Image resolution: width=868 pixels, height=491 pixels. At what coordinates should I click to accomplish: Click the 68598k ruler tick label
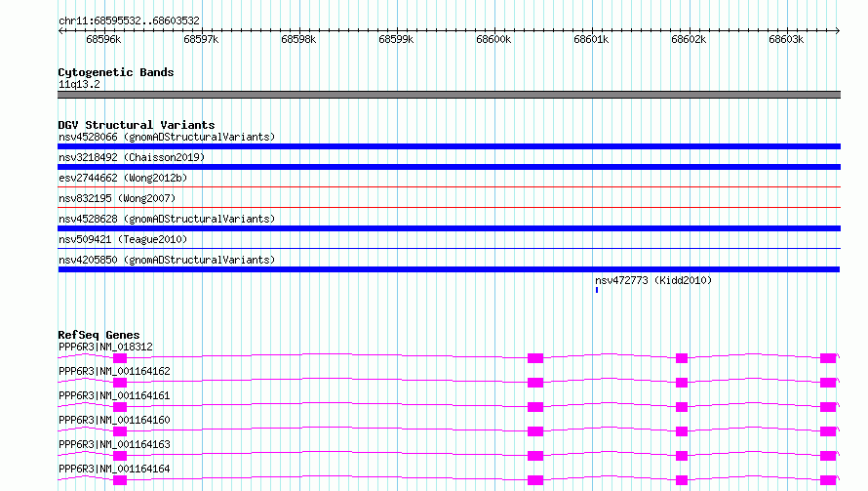298,39
